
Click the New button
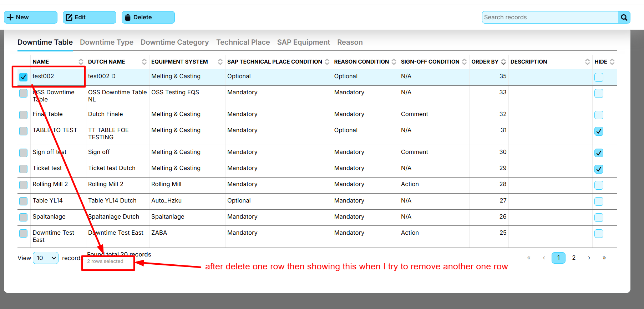(30, 18)
